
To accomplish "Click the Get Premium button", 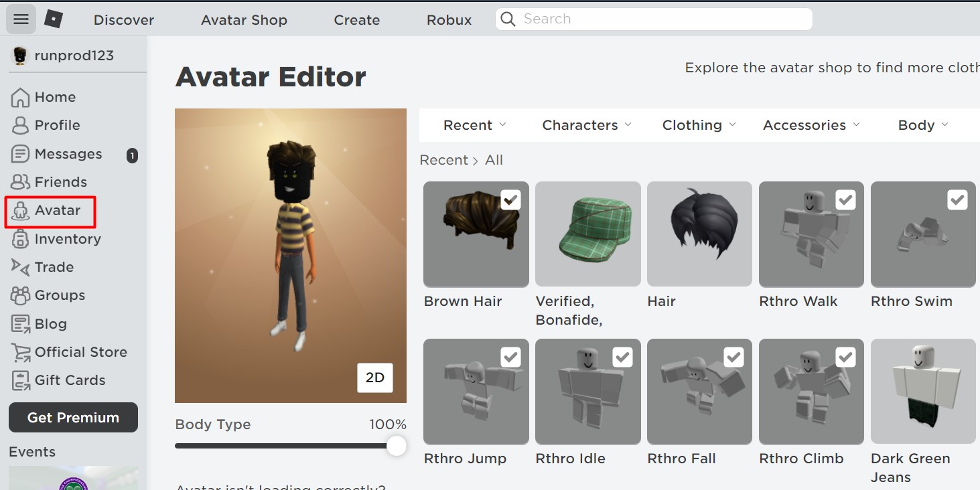I will tap(73, 417).
